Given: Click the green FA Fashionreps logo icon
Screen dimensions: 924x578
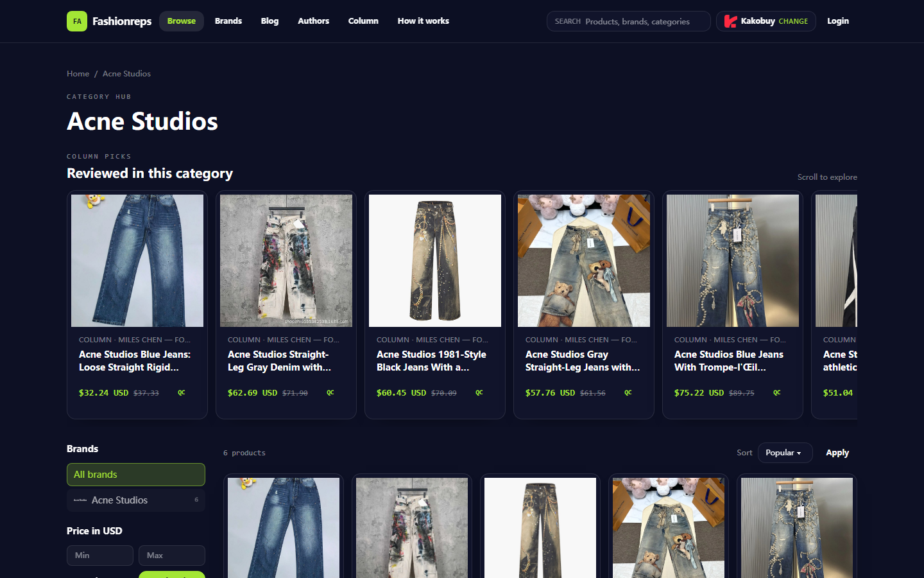Looking at the screenshot, I should pyautogui.click(x=77, y=21).
